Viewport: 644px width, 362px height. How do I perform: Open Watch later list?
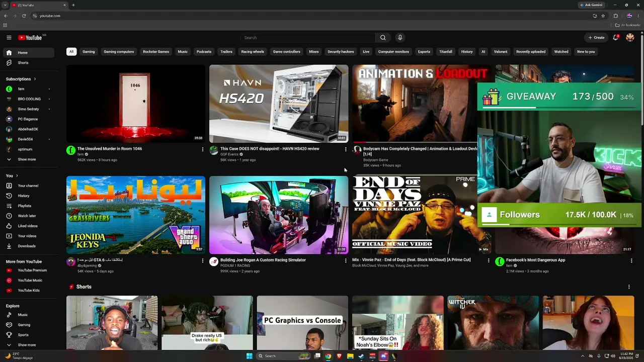point(29,216)
